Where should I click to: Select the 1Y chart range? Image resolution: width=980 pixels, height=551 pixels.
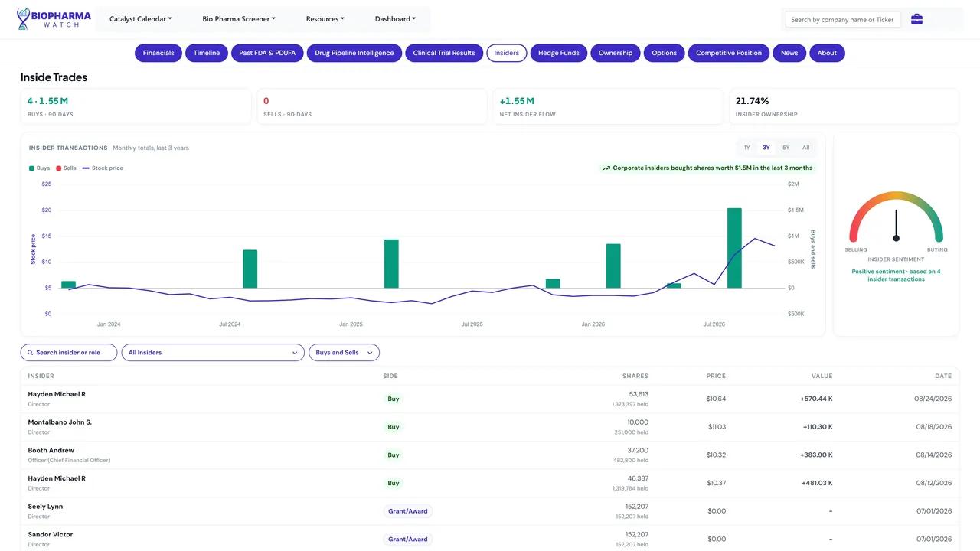(747, 148)
